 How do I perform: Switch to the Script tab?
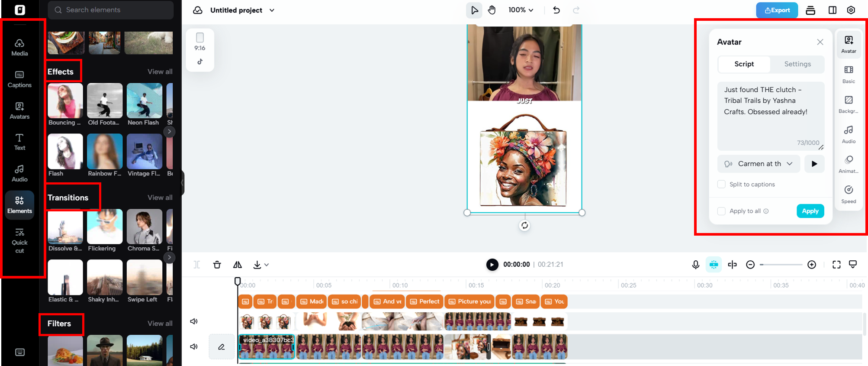(x=744, y=64)
